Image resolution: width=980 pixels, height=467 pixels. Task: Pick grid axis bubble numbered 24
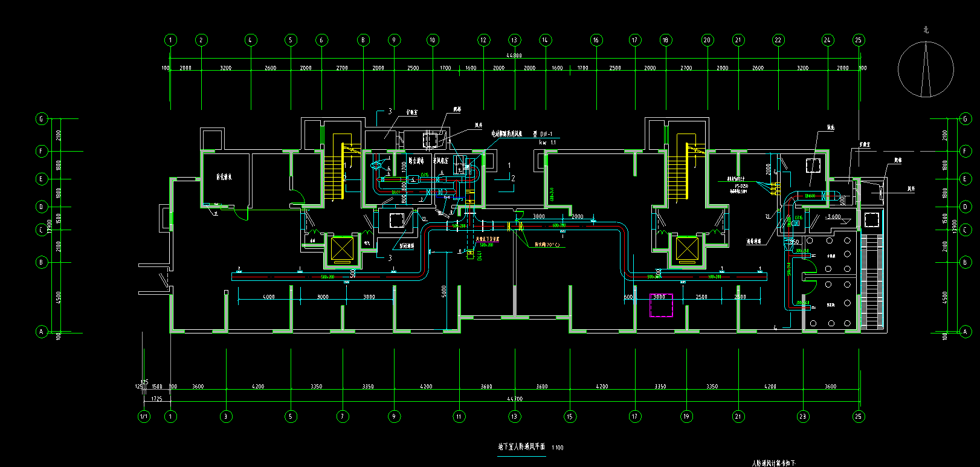tap(827, 40)
